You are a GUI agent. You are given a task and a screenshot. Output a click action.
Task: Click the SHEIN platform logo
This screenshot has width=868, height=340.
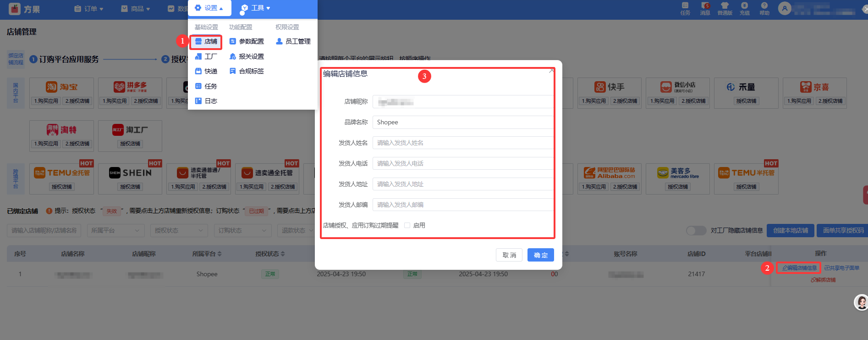(x=130, y=173)
